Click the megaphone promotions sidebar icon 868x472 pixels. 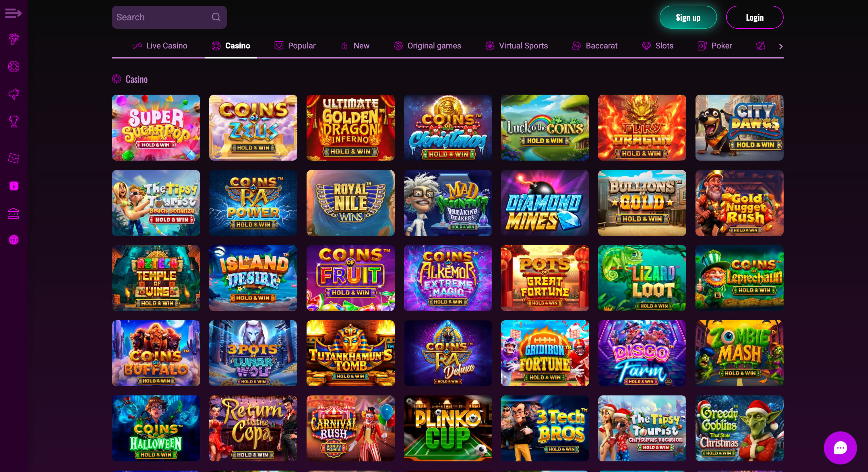[x=13, y=94]
